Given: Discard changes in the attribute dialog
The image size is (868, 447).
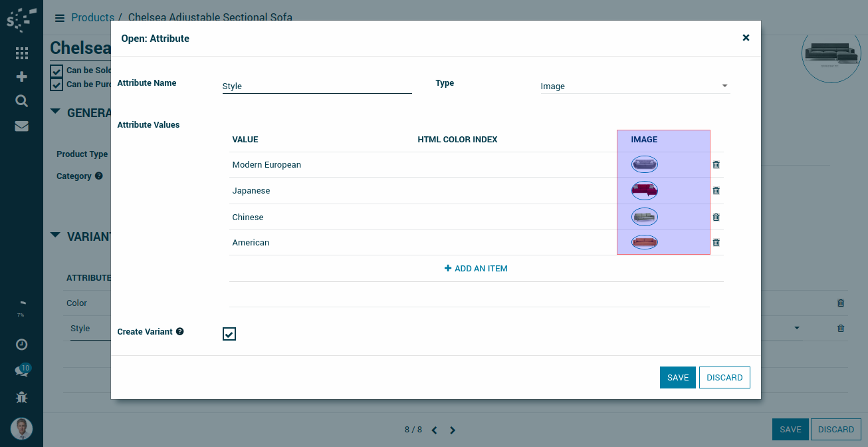Looking at the screenshot, I should pyautogui.click(x=724, y=377).
